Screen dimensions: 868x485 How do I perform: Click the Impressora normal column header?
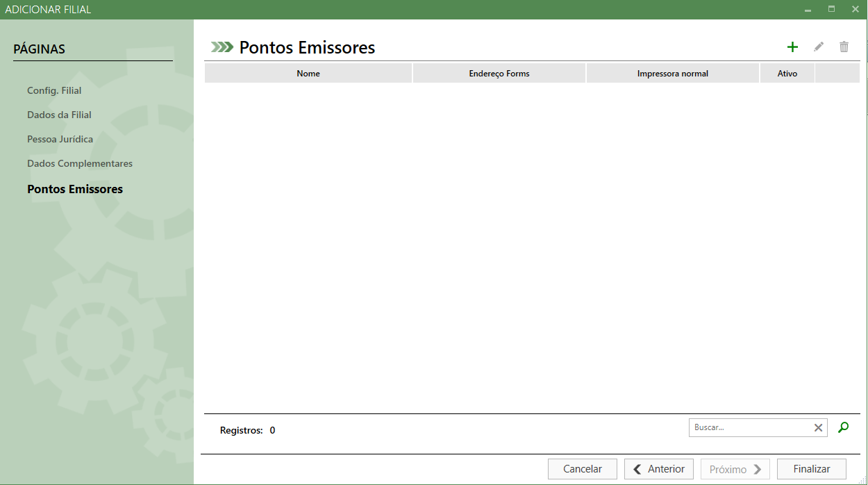pos(672,73)
